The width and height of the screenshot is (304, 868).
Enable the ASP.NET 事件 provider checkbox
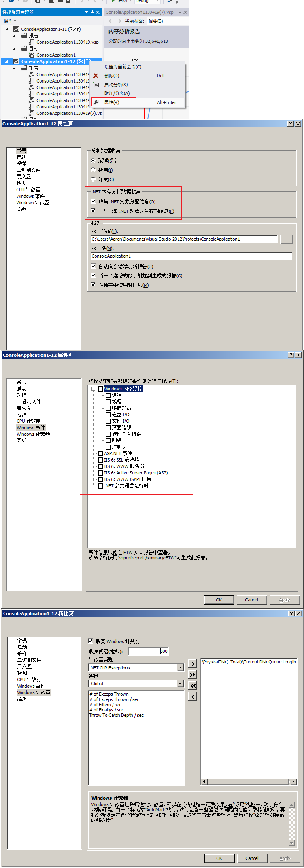coord(101,453)
